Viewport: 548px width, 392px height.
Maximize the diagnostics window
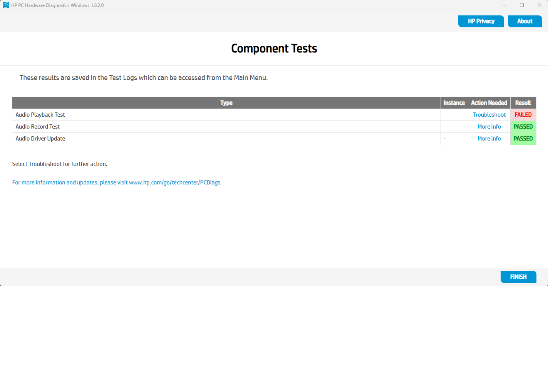coord(522,5)
